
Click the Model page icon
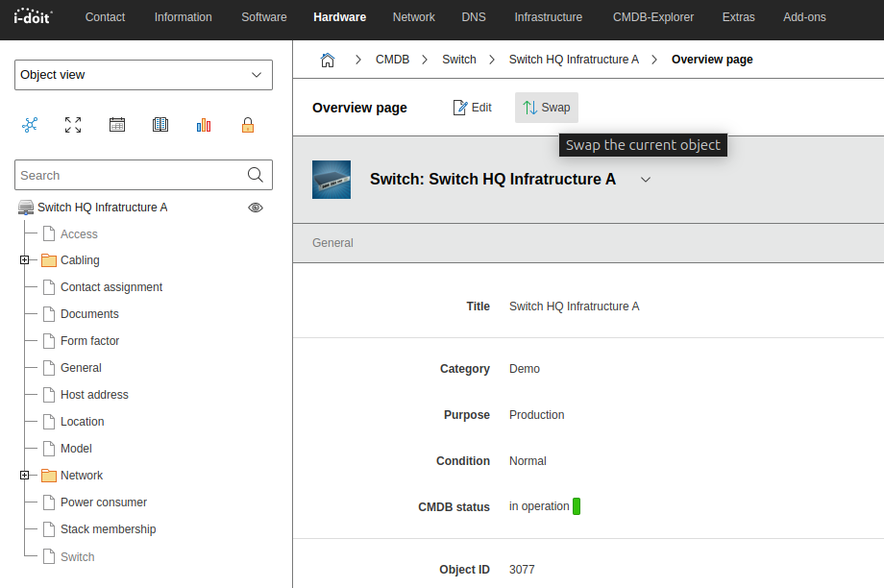[x=49, y=449]
